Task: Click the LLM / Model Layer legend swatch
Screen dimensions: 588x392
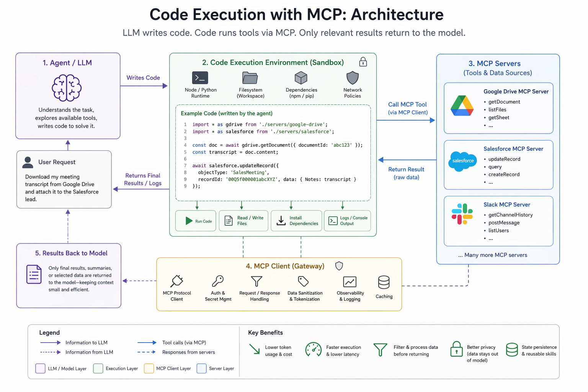Action: [x=40, y=368]
